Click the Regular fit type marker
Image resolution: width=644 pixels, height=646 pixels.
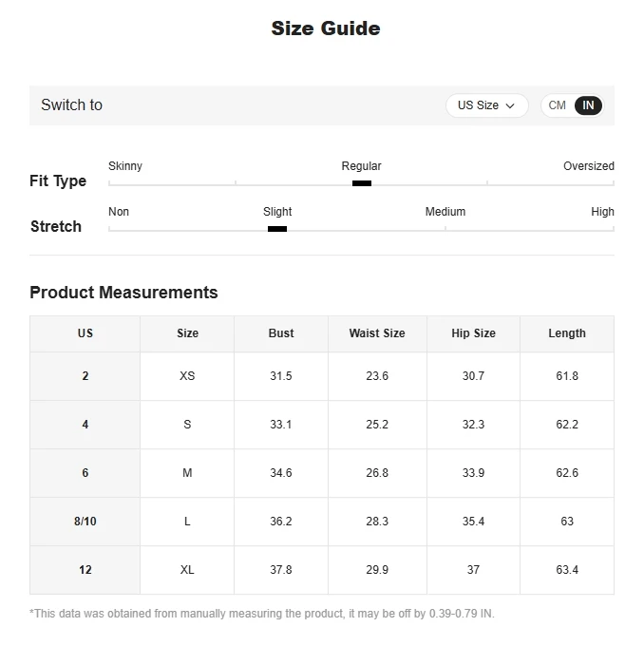[361, 183]
